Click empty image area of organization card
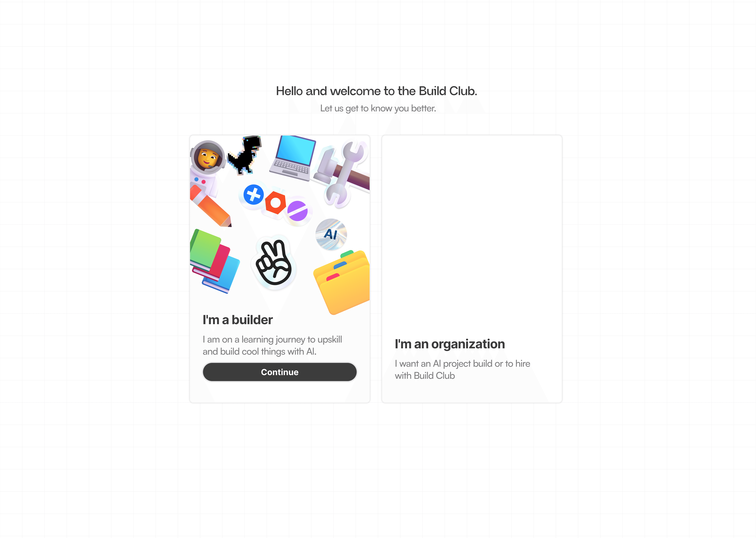The image size is (756, 538). 472,232
